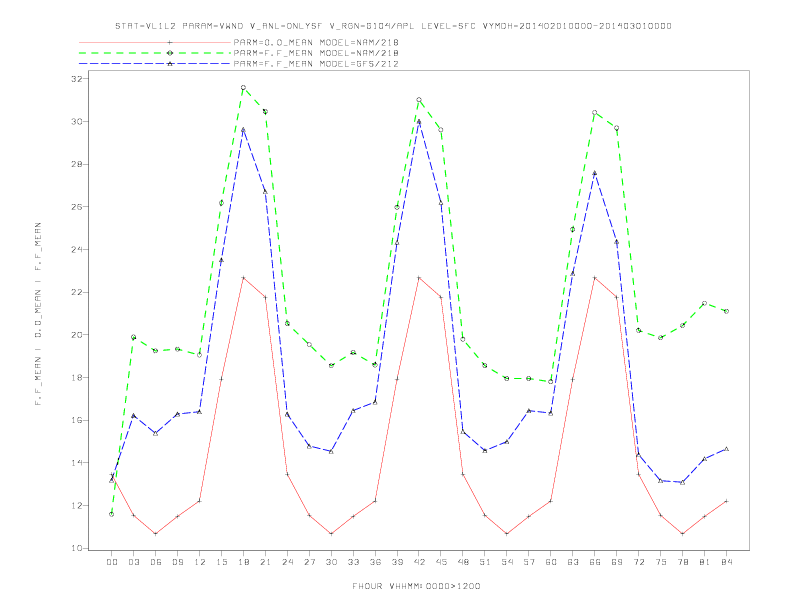Select legend entry PARM=F.F_MEAN MODEL=NAM/218
This screenshot has height=612, width=792.
pos(316,53)
